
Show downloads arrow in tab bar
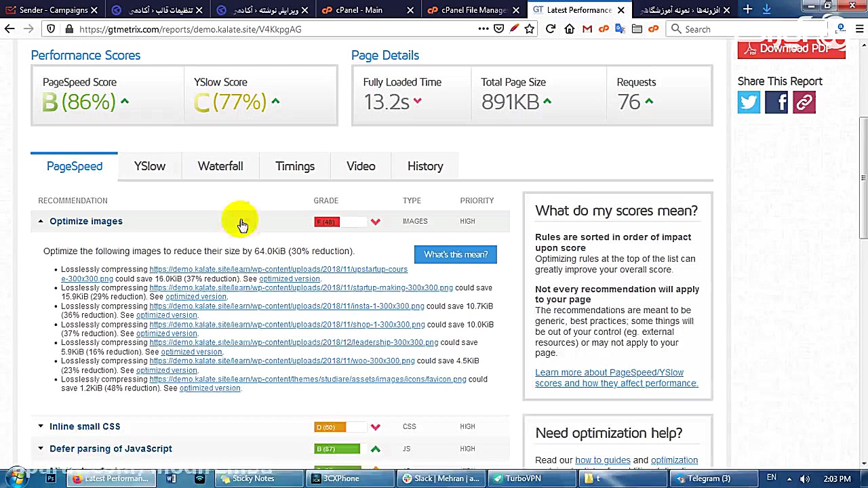click(766, 9)
